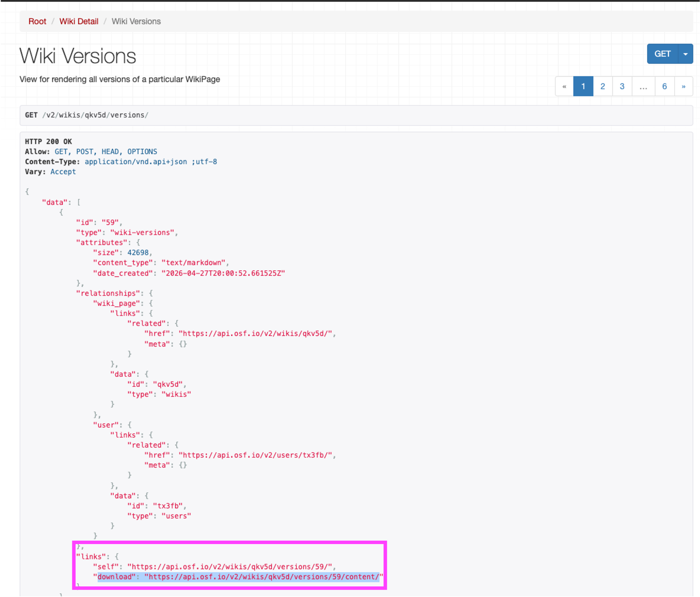Click the date_created timestamp value

click(223, 273)
